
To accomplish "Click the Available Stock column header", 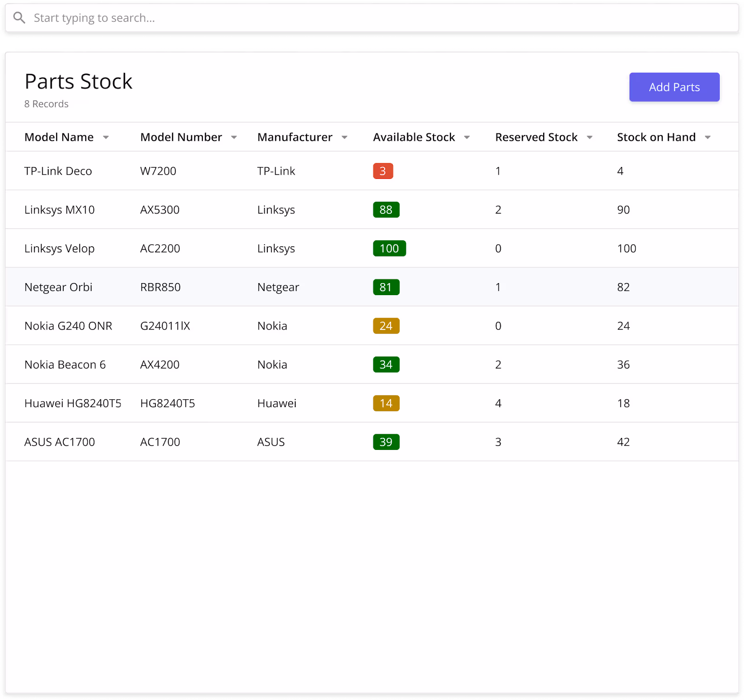I will (x=414, y=137).
